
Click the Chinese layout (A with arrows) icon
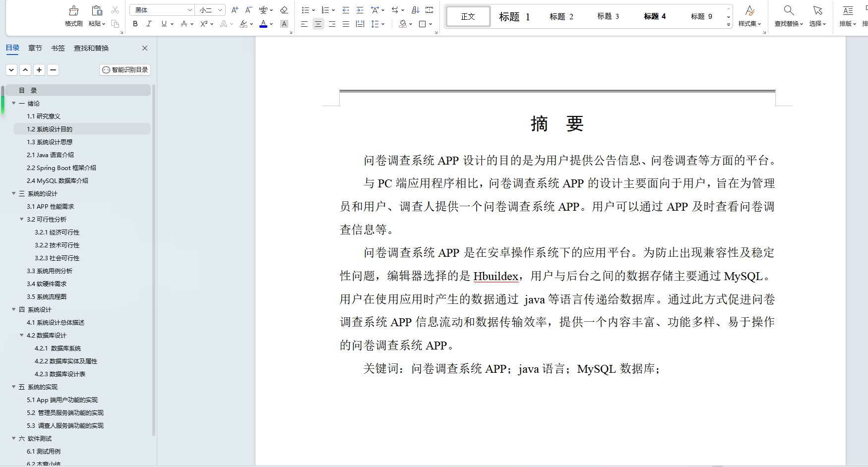pyautogui.click(x=375, y=10)
